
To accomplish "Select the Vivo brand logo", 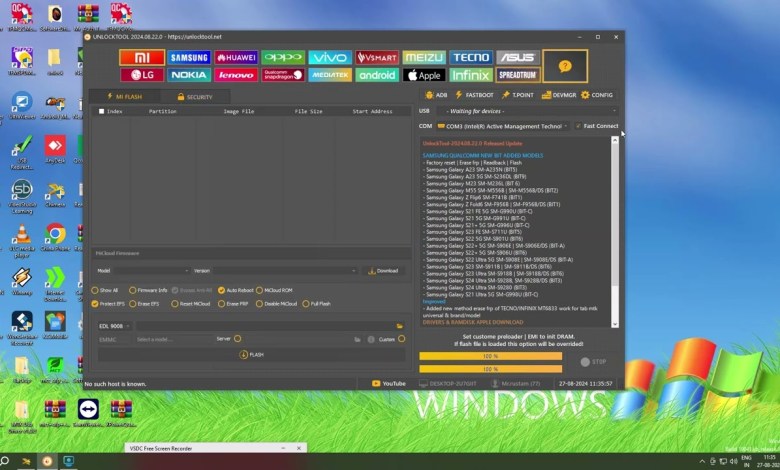I will [330, 58].
